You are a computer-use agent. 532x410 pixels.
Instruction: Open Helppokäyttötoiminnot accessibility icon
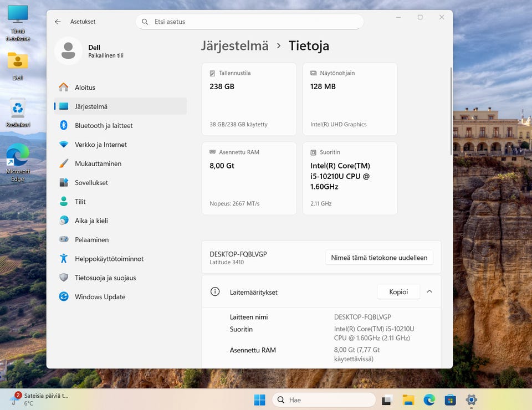[64, 259]
